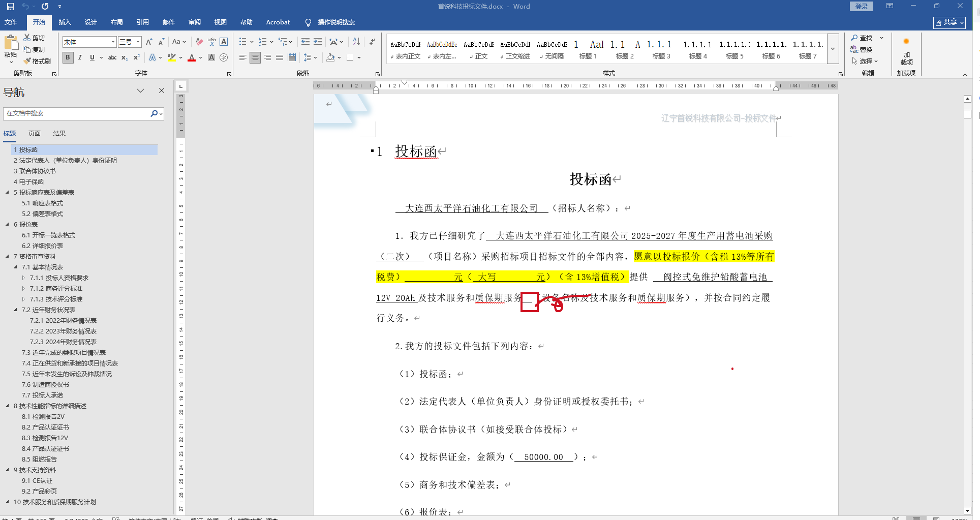Open the font size dropdown showing 三号
The height and width of the screenshot is (520, 980).
tap(138, 42)
